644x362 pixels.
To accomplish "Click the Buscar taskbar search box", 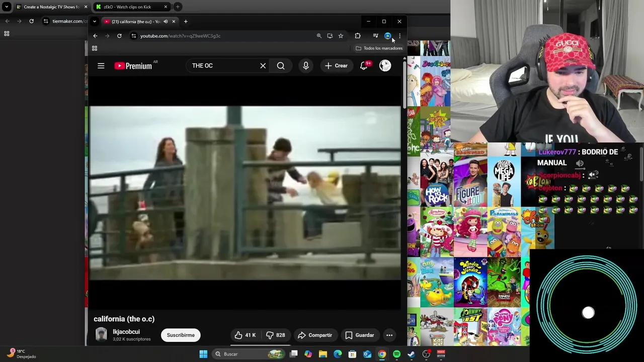I will [x=249, y=354].
